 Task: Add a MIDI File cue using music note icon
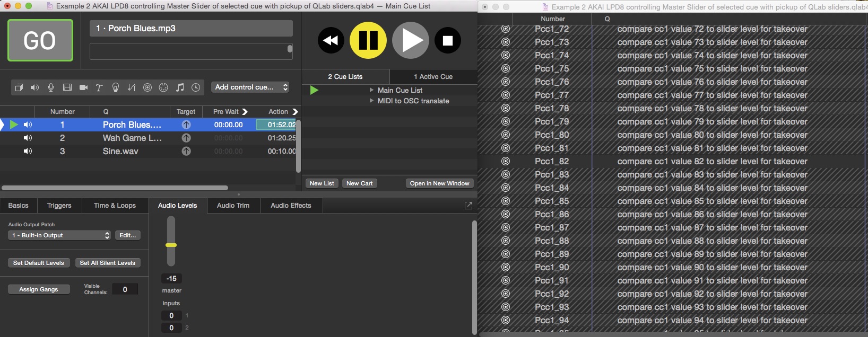[180, 87]
